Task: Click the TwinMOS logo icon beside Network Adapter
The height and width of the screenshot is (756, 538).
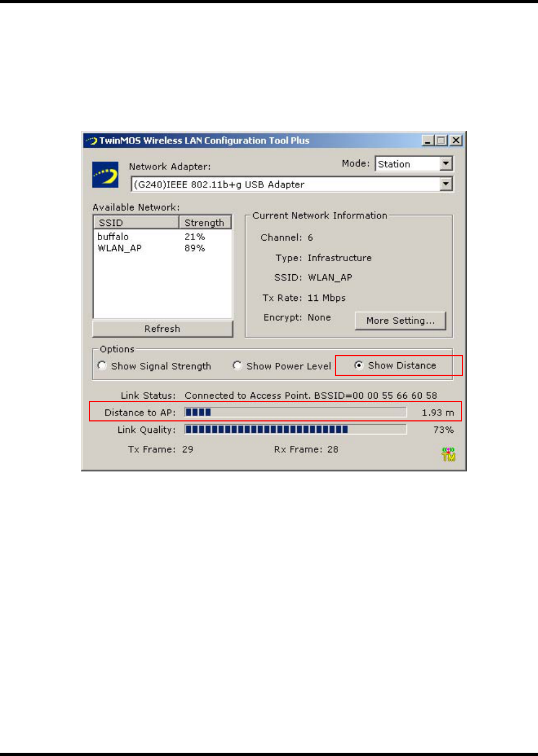Action: (105, 175)
